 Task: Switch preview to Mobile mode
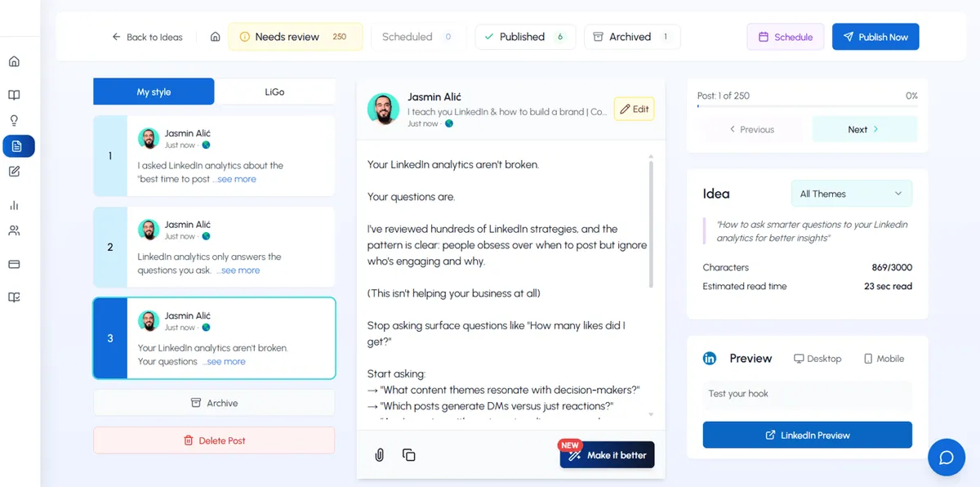coord(883,358)
